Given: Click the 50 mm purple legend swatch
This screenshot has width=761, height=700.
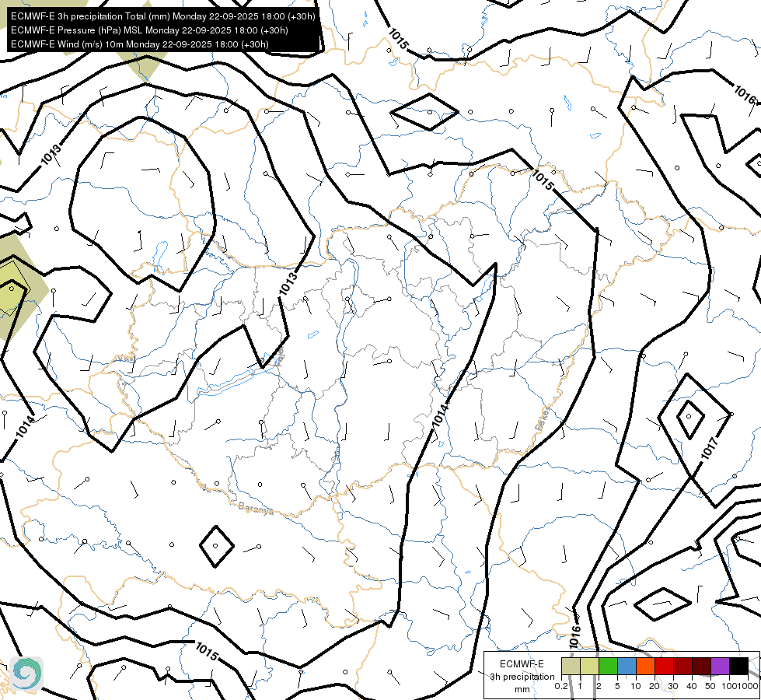Looking at the screenshot, I should (720, 667).
